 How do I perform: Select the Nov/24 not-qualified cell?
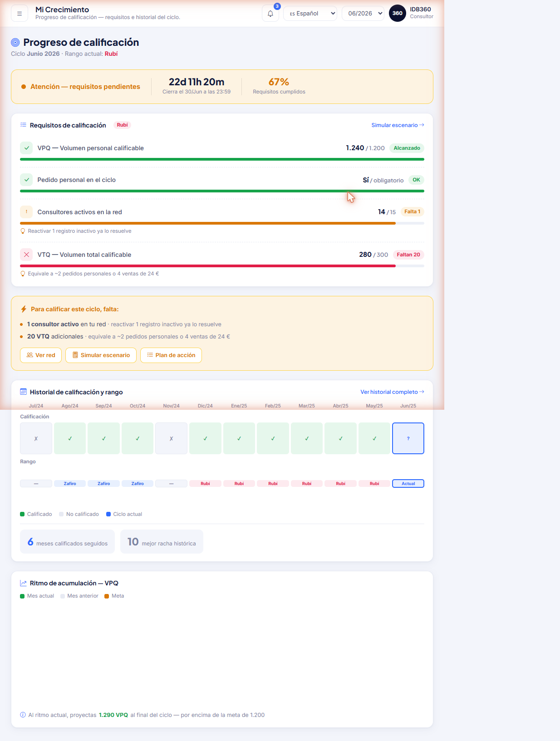coord(171,438)
